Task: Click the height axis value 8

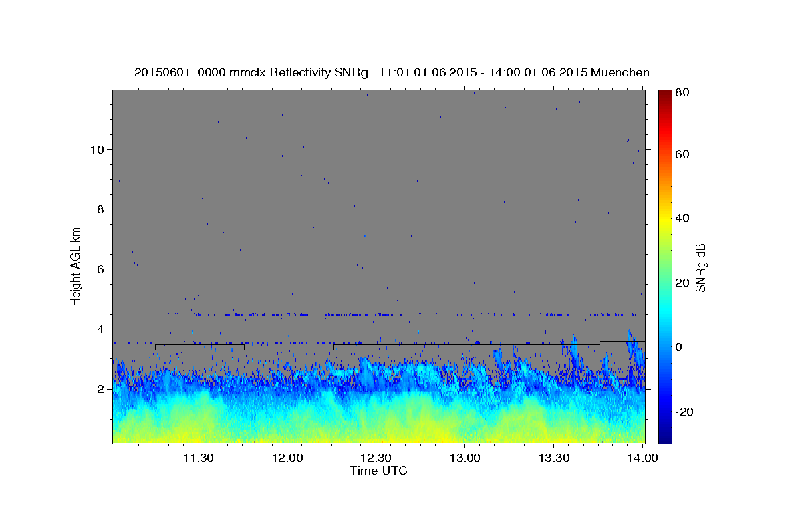Action: click(101, 209)
